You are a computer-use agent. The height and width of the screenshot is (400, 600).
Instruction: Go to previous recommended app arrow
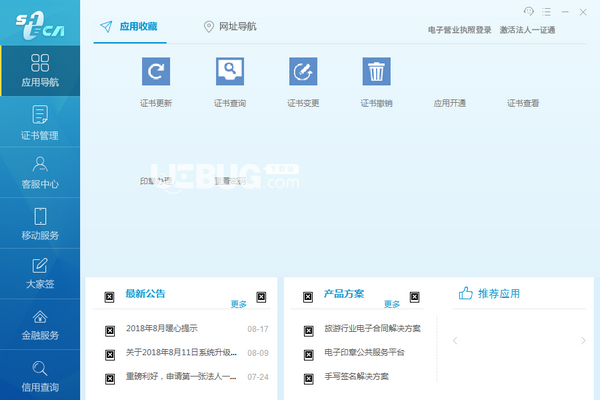[x=455, y=340]
